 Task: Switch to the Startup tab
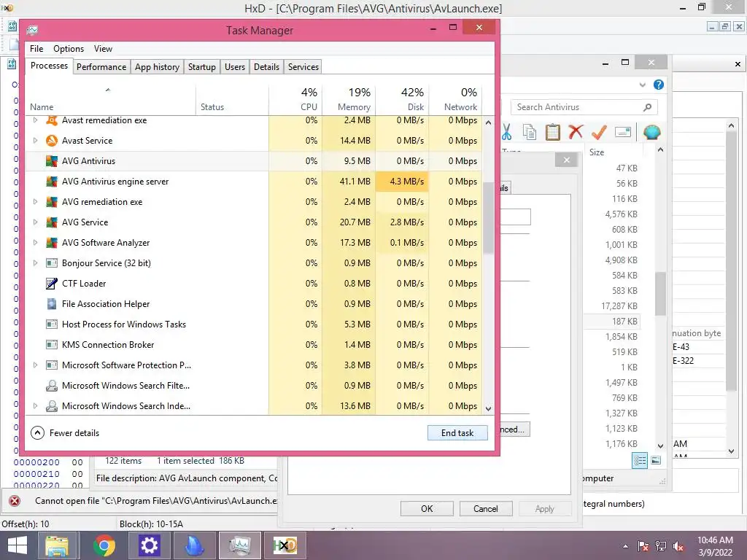click(202, 66)
